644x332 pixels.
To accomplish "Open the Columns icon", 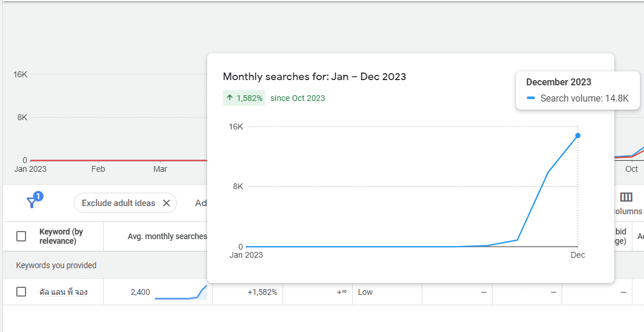I will 626,197.
